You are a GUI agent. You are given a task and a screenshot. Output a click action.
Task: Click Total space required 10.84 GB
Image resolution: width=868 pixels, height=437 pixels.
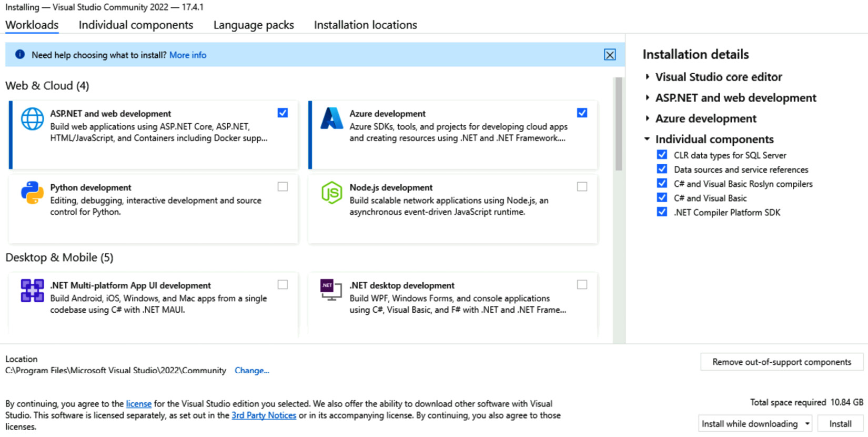(x=806, y=402)
